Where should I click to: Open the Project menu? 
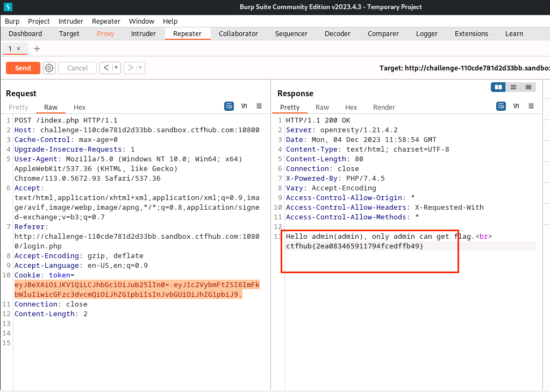click(39, 22)
